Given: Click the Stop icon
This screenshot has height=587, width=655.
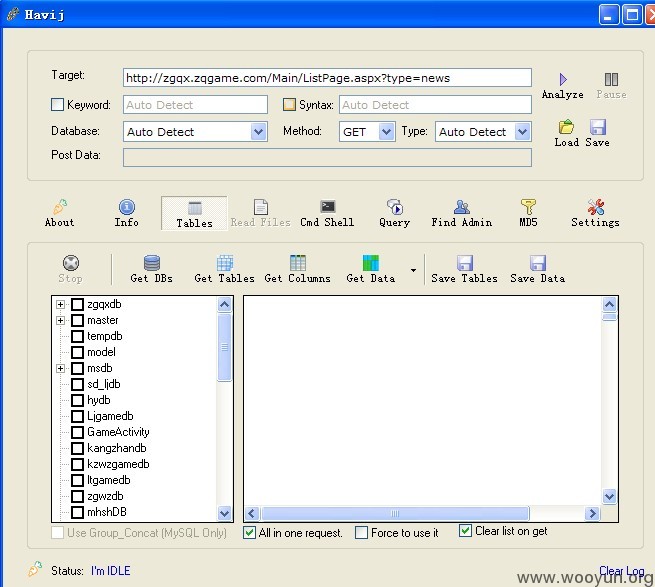Looking at the screenshot, I should pyautogui.click(x=71, y=263).
